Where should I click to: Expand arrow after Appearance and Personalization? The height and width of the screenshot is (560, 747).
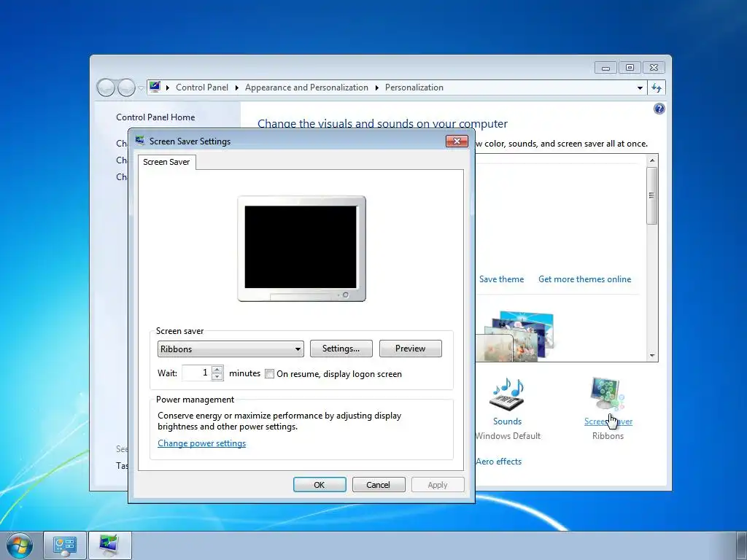(x=377, y=87)
